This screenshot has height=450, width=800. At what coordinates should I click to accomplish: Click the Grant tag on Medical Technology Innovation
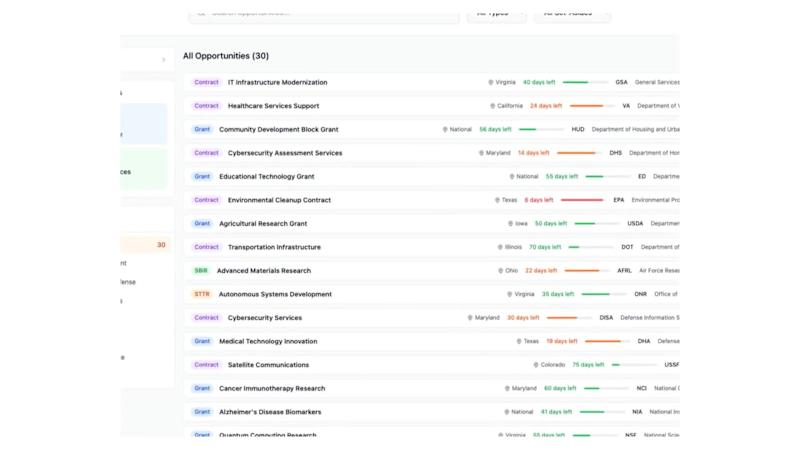coord(202,341)
